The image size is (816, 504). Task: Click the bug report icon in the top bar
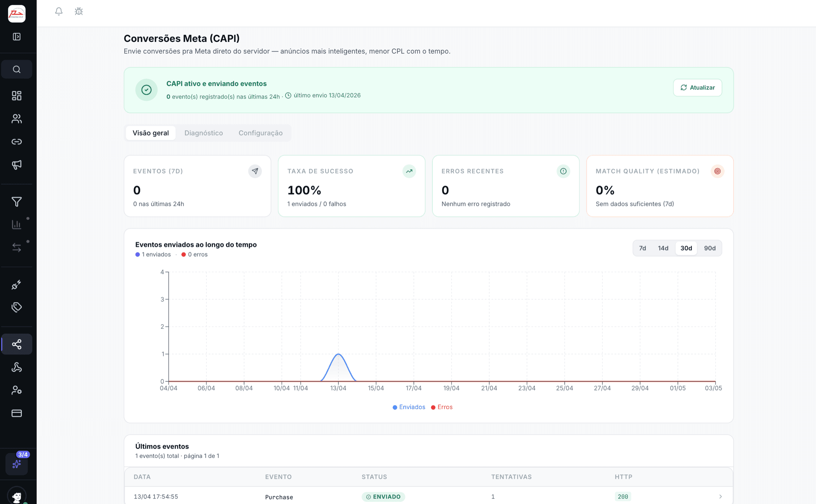[79, 11]
